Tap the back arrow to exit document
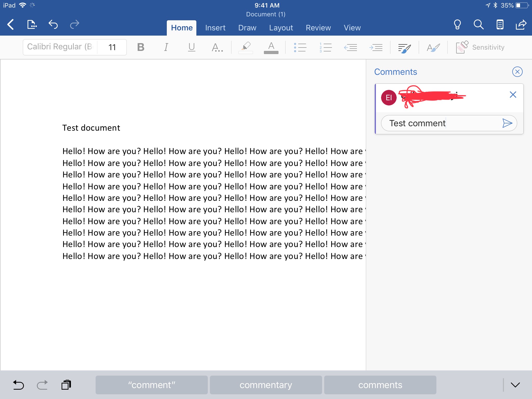Image resolution: width=532 pixels, height=399 pixels. (10, 25)
